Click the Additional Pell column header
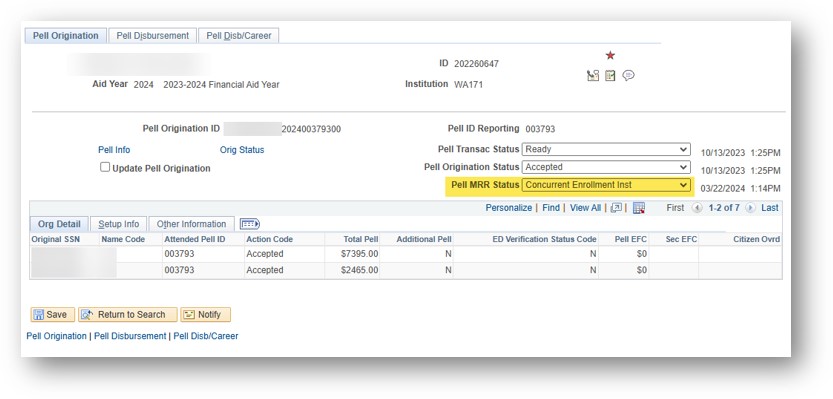 point(424,239)
